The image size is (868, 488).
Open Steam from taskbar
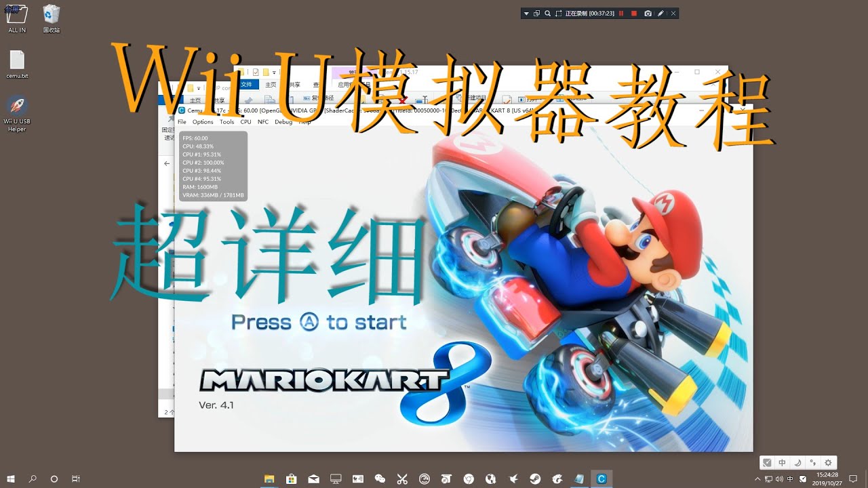535,479
